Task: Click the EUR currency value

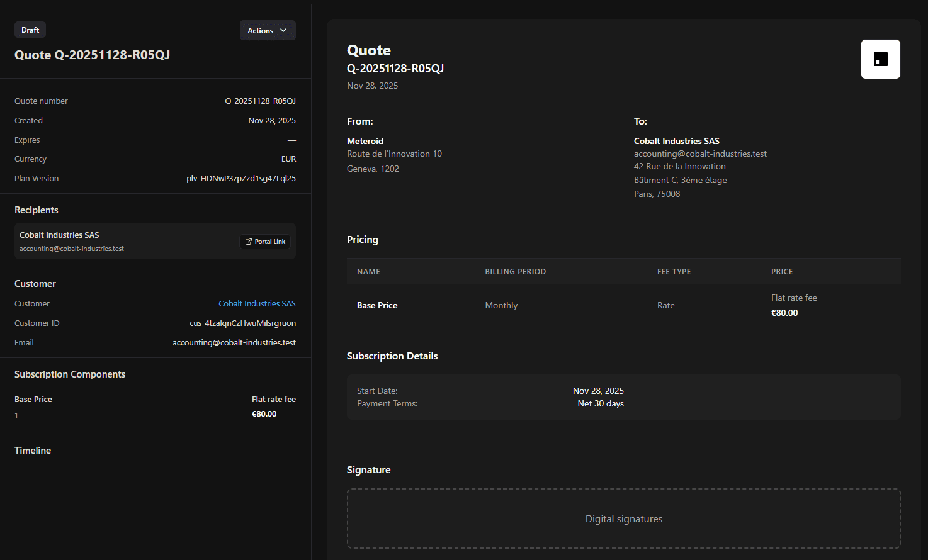Action: pyautogui.click(x=288, y=159)
